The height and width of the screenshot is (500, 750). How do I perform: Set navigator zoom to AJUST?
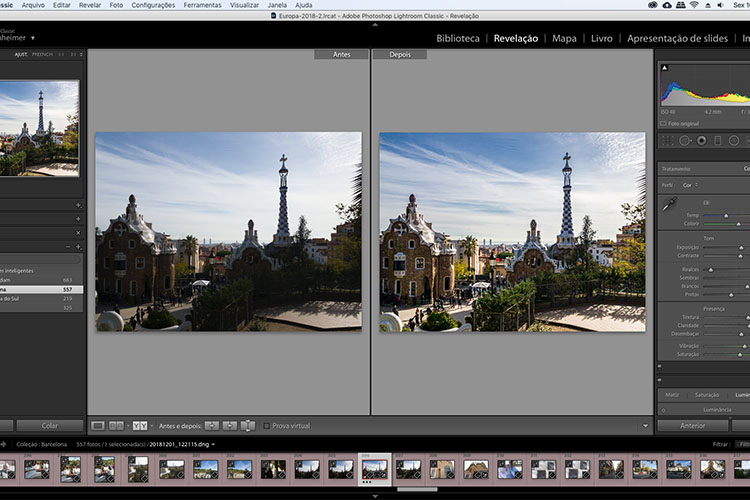(21, 55)
